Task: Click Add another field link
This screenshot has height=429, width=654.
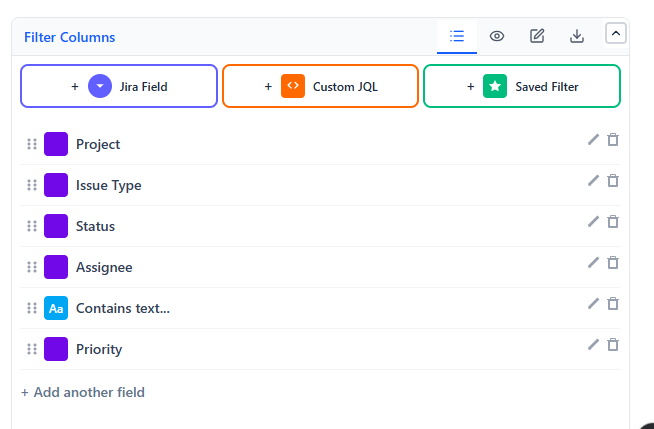Action: pyautogui.click(x=83, y=392)
